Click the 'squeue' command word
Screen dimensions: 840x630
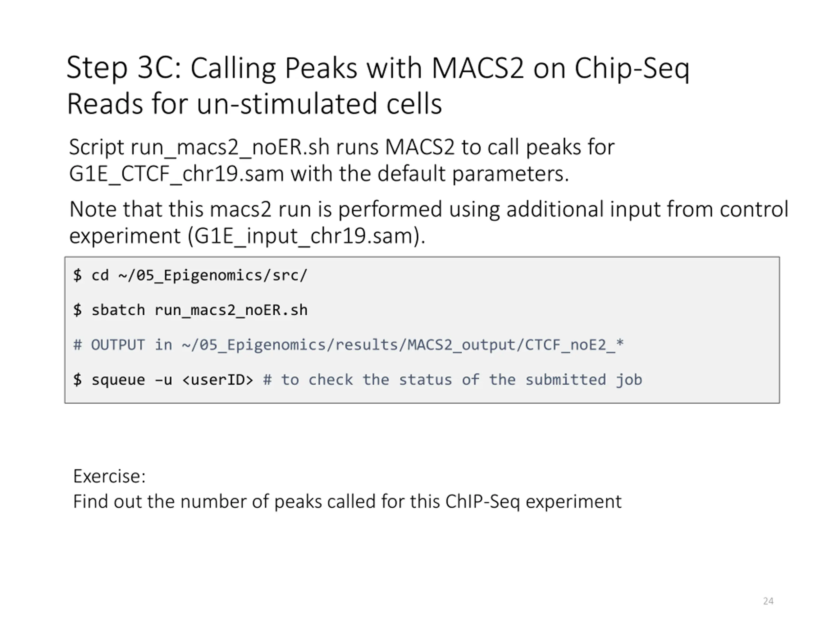pyautogui.click(x=118, y=380)
